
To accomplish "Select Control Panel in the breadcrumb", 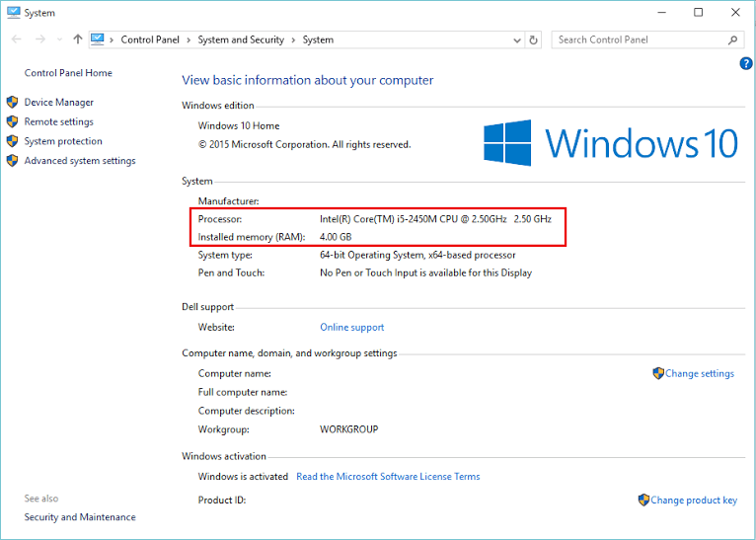I will (x=150, y=40).
